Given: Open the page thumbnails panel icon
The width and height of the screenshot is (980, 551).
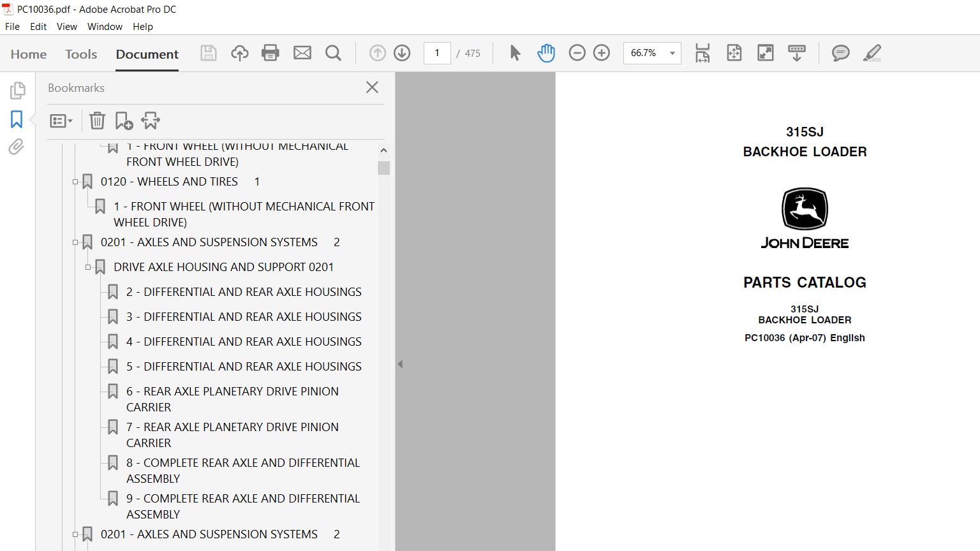Looking at the screenshot, I should 17,91.
